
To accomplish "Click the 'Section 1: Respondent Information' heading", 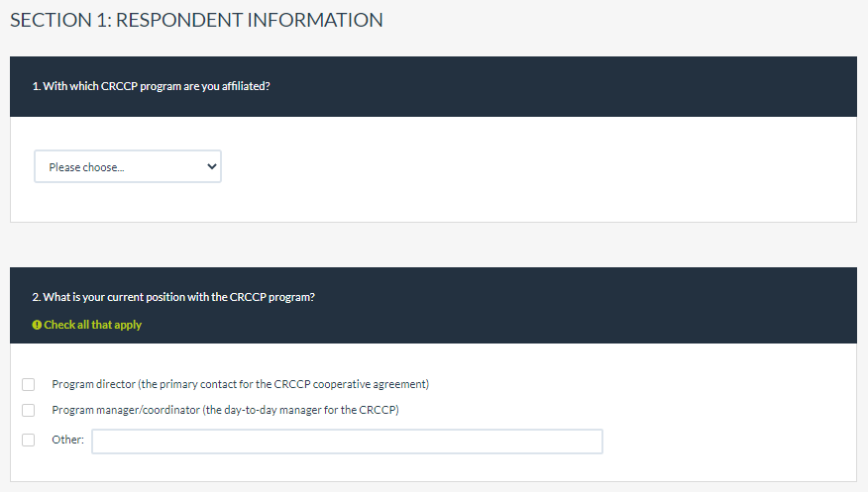I will pos(196,20).
